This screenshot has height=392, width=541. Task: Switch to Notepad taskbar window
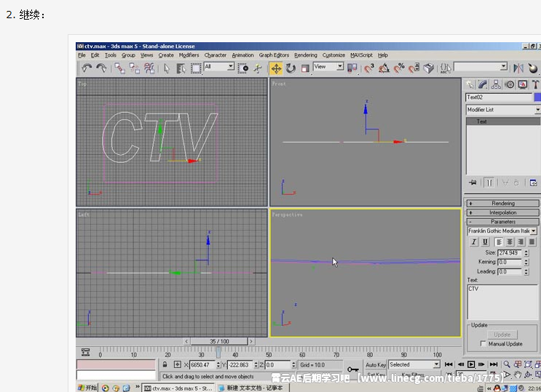253,388
